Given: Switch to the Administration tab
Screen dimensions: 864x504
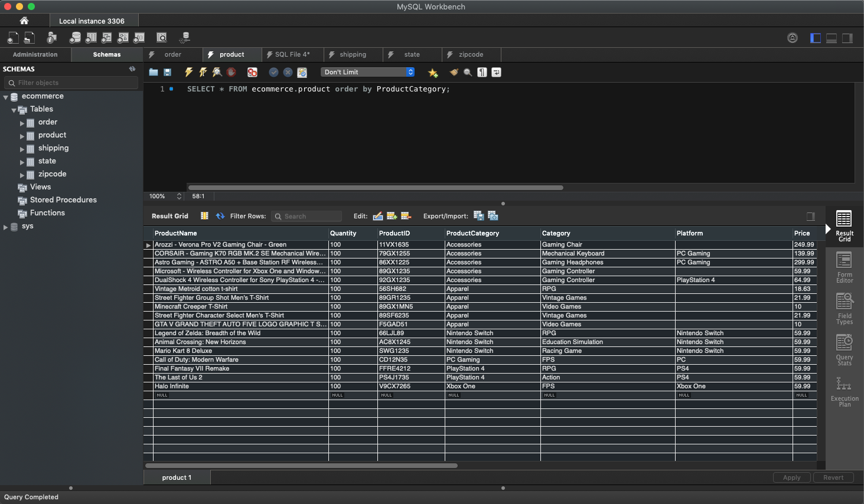Looking at the screenshot, I should pyautogui.click(x=35, y=54).
